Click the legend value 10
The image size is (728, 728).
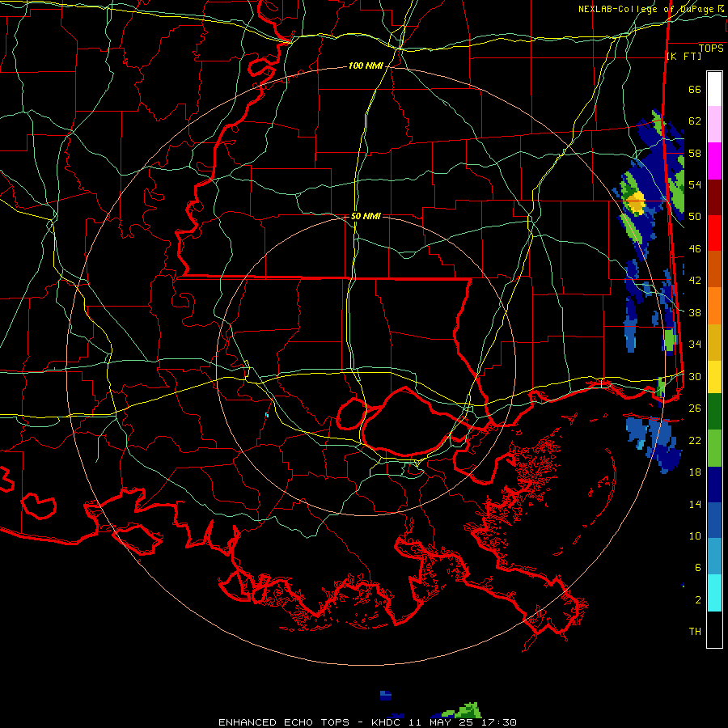pyautogui.click(x=695, y=535)
